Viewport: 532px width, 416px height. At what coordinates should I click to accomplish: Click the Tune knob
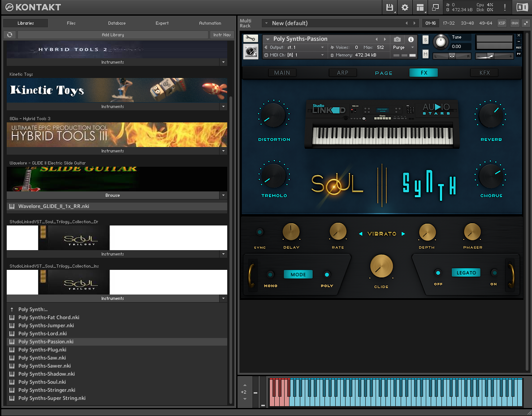441,42
